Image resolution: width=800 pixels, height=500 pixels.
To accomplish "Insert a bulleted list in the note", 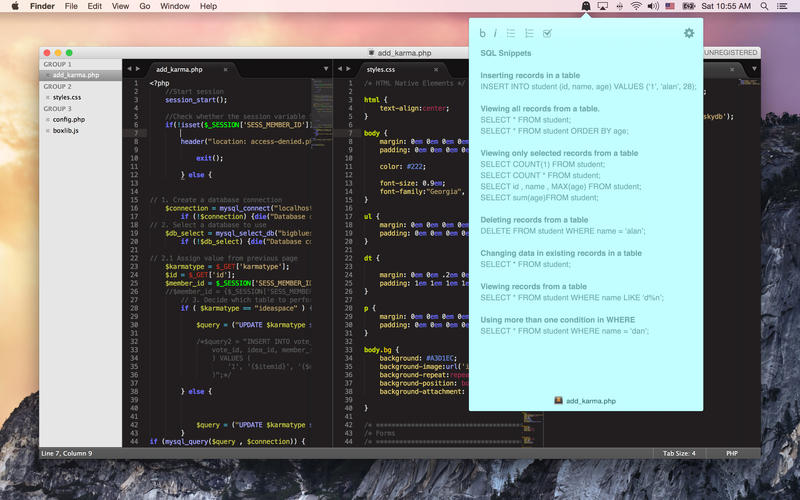I will click(x=511, y=33).
